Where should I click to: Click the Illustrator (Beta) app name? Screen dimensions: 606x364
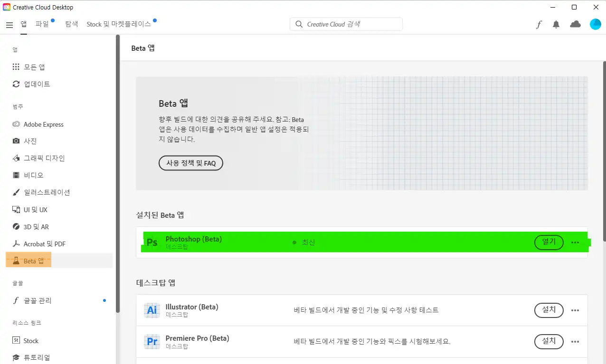(192, 307)
